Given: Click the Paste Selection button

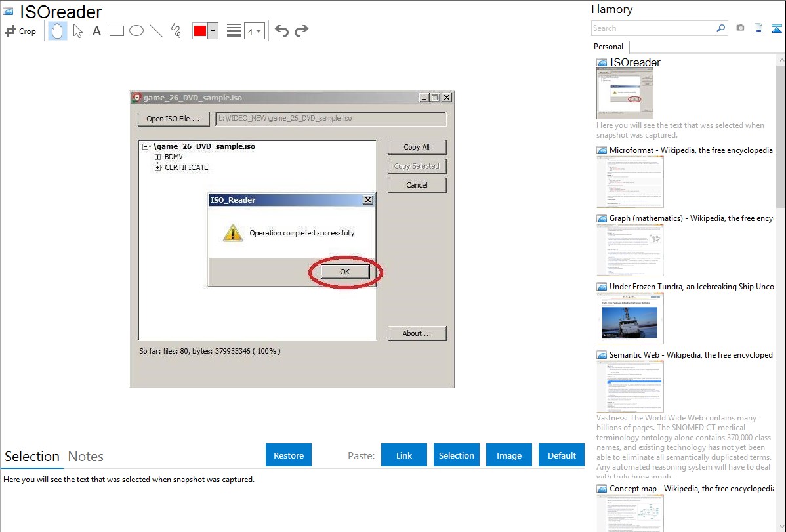Looking at the screenshot, I should point(456,455).
